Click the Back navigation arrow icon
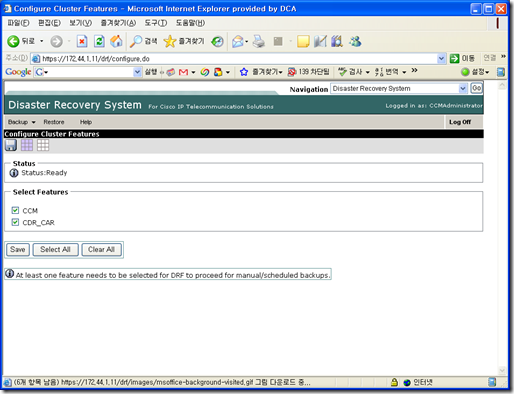 (x=13, y=41)
